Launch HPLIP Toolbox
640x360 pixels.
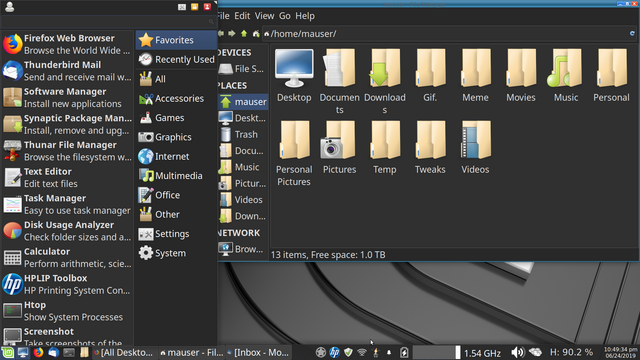[x=67, y=284]
